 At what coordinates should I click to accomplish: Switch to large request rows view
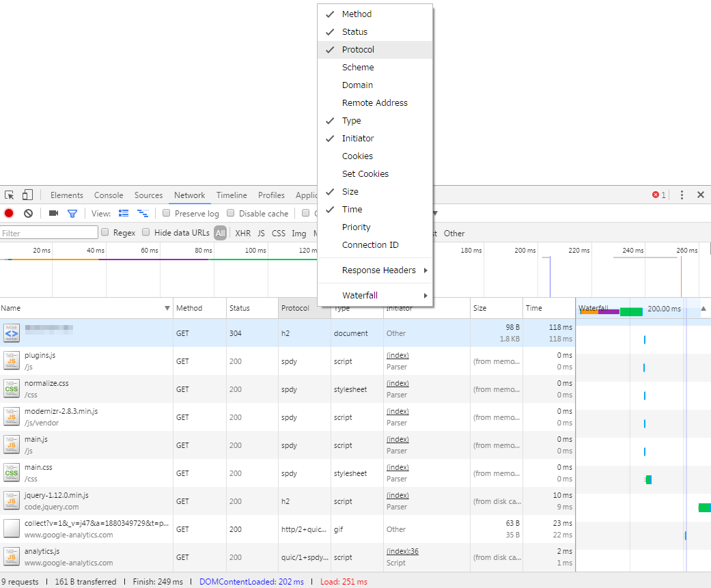click(124, 213)
